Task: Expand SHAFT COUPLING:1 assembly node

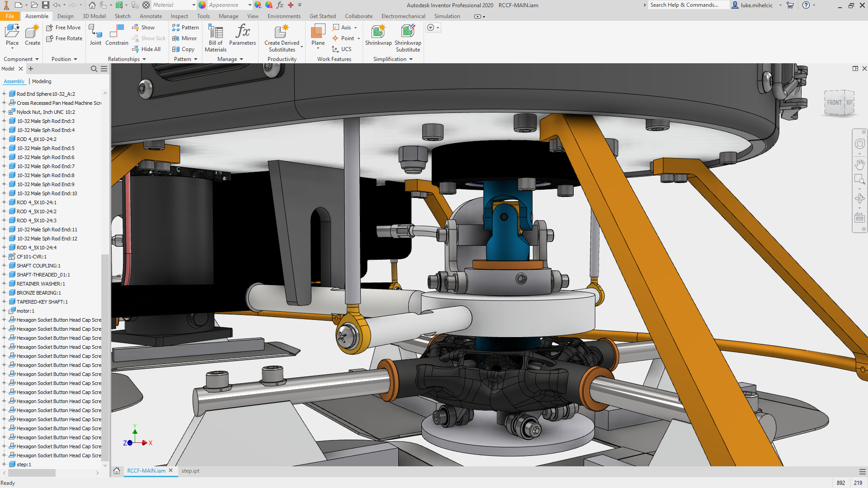Action: pos(4,265)
